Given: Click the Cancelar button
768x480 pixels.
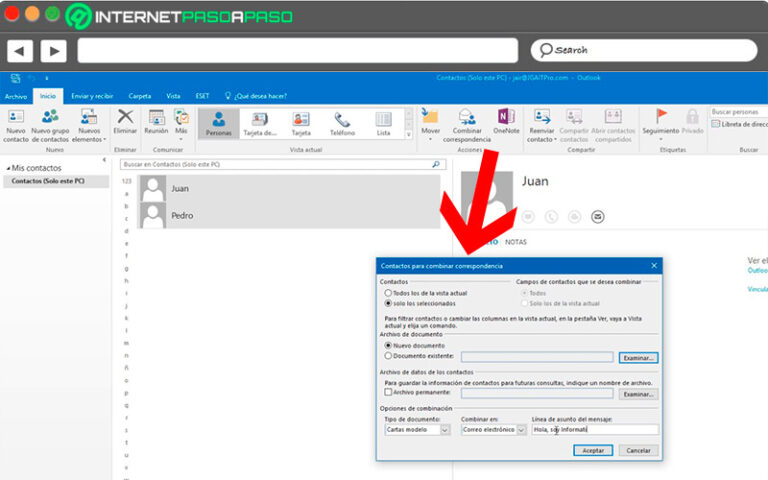Looking at the screenshot, I should [638, 450].
